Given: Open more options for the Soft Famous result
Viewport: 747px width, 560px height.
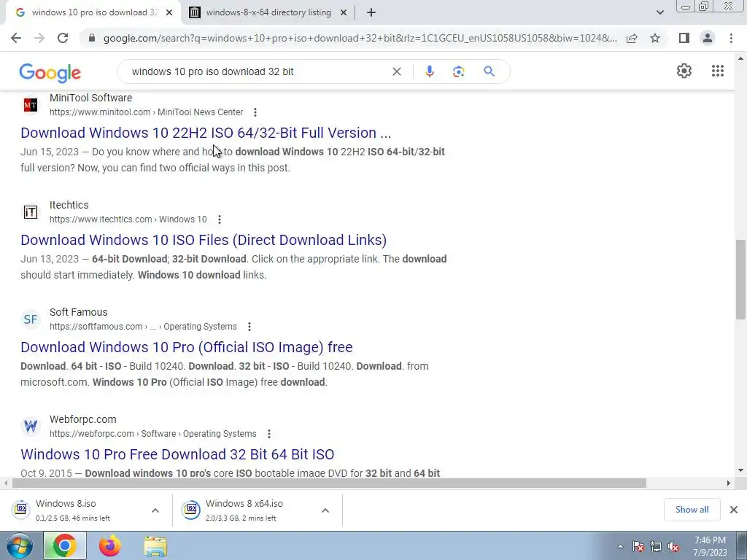Looking at the screenshot, I should click(x=249, y=327).
